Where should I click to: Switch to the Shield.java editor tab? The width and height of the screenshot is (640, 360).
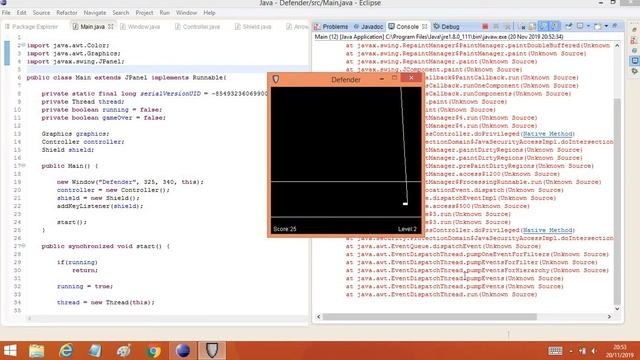coord(253,27)
